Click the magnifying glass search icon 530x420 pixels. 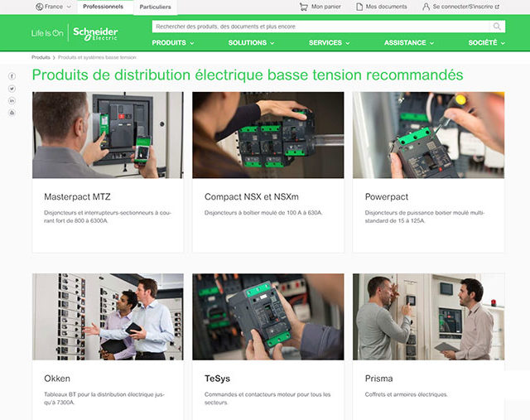coord(497,27)
